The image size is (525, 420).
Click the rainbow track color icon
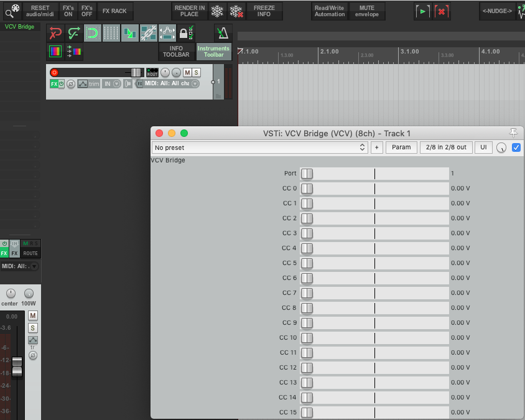55,52
